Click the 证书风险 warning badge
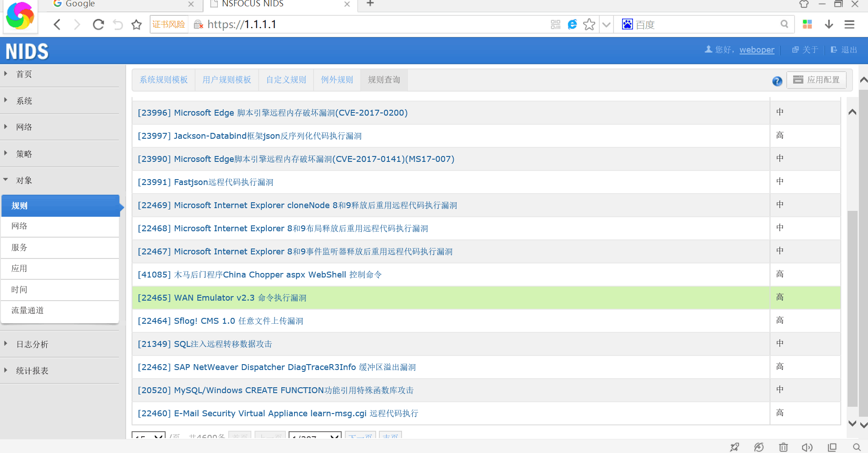 click(x=169, y=24)
